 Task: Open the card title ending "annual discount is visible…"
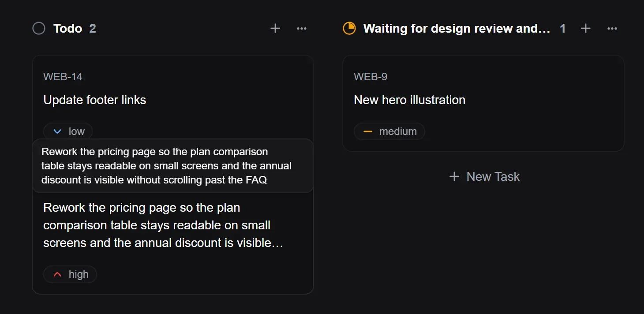click(163, 225)
